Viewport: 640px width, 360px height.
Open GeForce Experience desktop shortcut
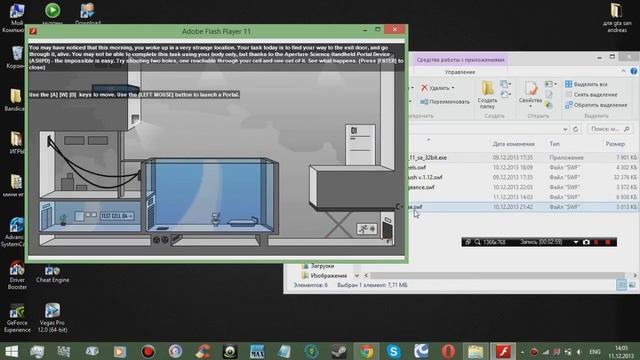[x=17, y=318]
